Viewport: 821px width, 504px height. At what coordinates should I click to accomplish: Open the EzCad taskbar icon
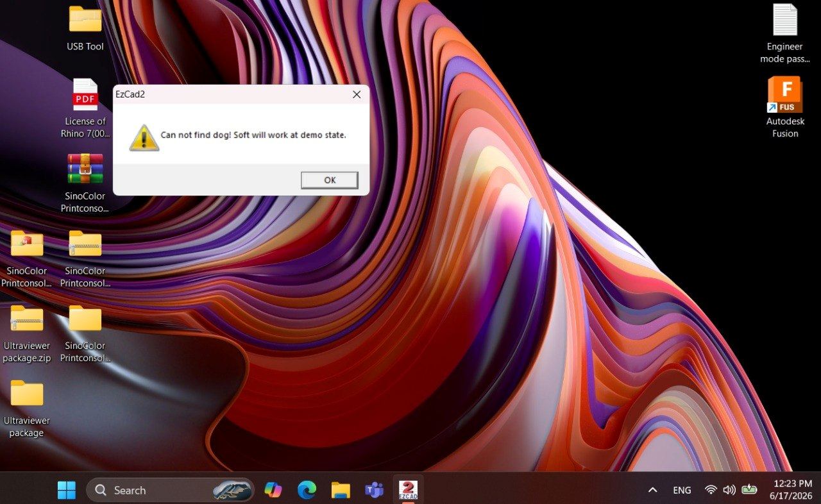tap(408, 490)
